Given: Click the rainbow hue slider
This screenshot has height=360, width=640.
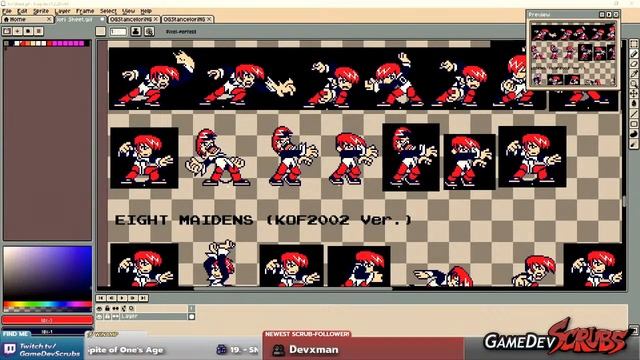Looking at the screenshot, I should pyautogui.click(x=47, y=304).
